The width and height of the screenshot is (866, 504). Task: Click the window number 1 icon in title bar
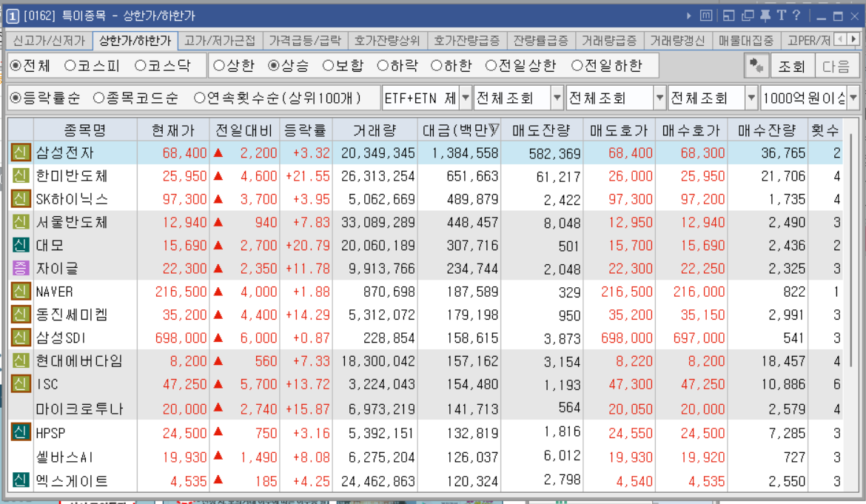click(x=12, y=16)
